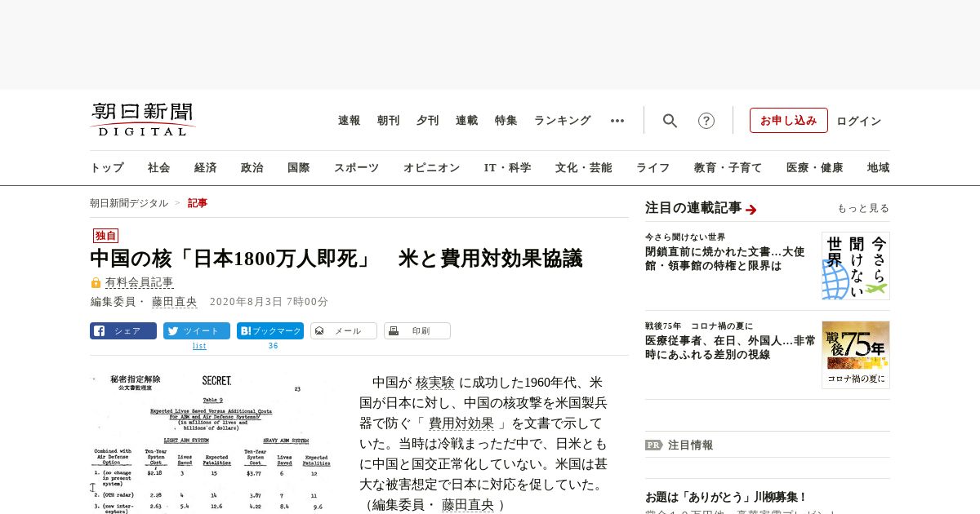Screen dimensions: 980x514
Task: Select the 国際 navigation tab
Action: click(x=299, y=168)
